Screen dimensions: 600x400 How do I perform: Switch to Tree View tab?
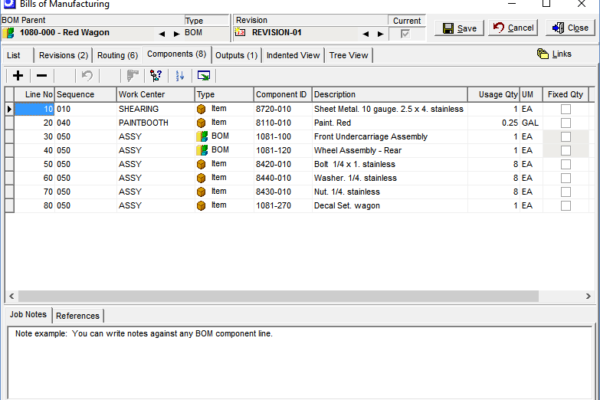[349, 55]
